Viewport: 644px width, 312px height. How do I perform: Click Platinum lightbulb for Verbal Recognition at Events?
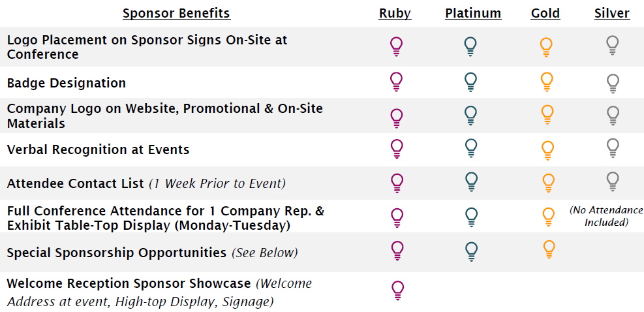click(x=471, y=148)
